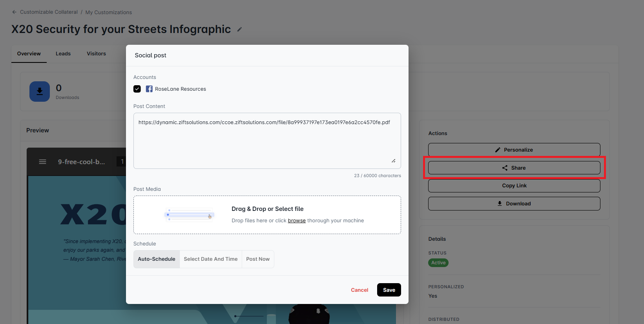
Task: Click the blue Downloads icon tile
Action: coord(40,92)
